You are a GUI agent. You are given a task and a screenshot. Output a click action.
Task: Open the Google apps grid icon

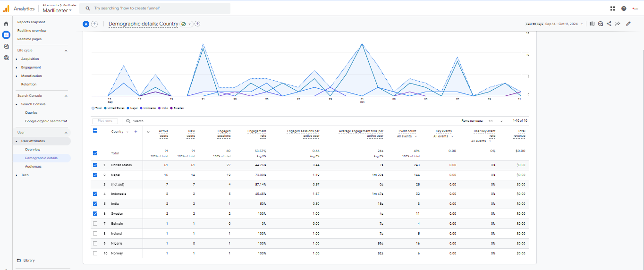tap(612, 8)
